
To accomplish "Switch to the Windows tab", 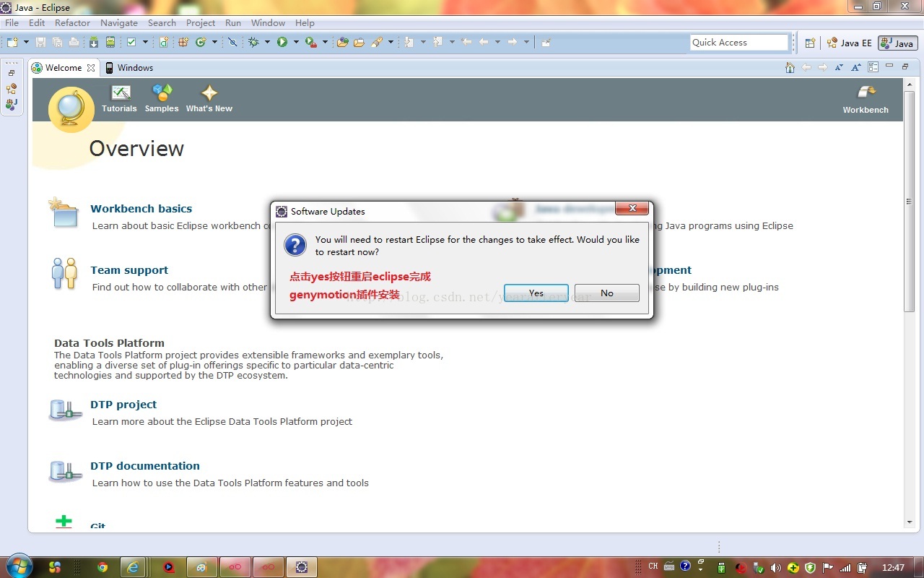I will (129, 67).
